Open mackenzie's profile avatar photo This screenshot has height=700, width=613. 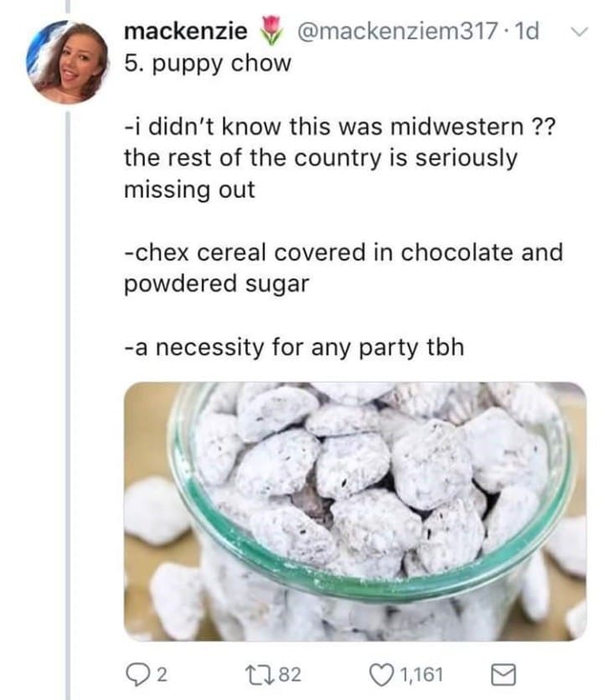point(68,62)
